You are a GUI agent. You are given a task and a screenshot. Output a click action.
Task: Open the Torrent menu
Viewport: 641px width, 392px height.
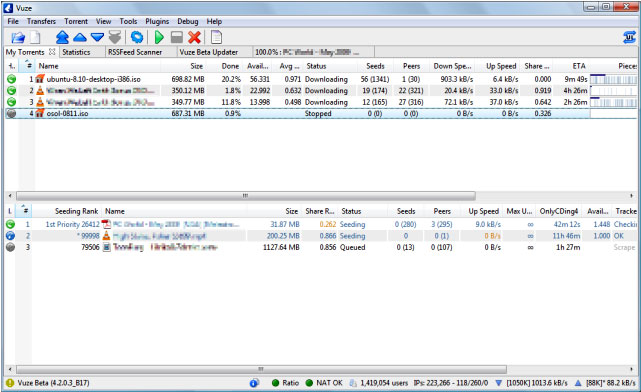(x=76, y=21)
